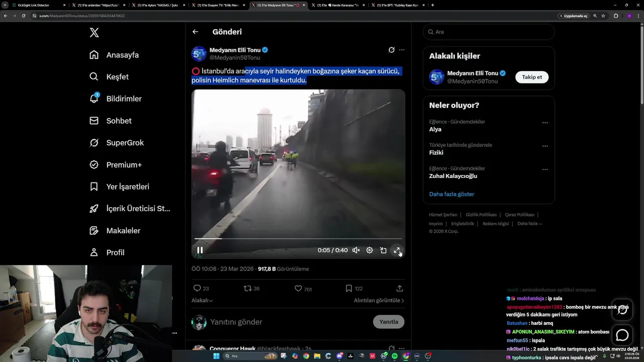The image size is (644, 362).
Task: Click the share icon on the post
Action: pyautogui.click(x=399, y=288)
